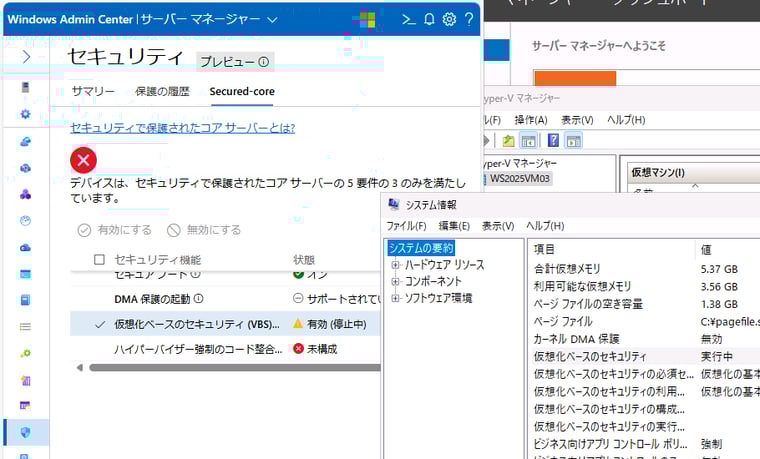Open the window panel icon in sidebar
The height and width of the screenshot is (459, 760).
point(25,274)
